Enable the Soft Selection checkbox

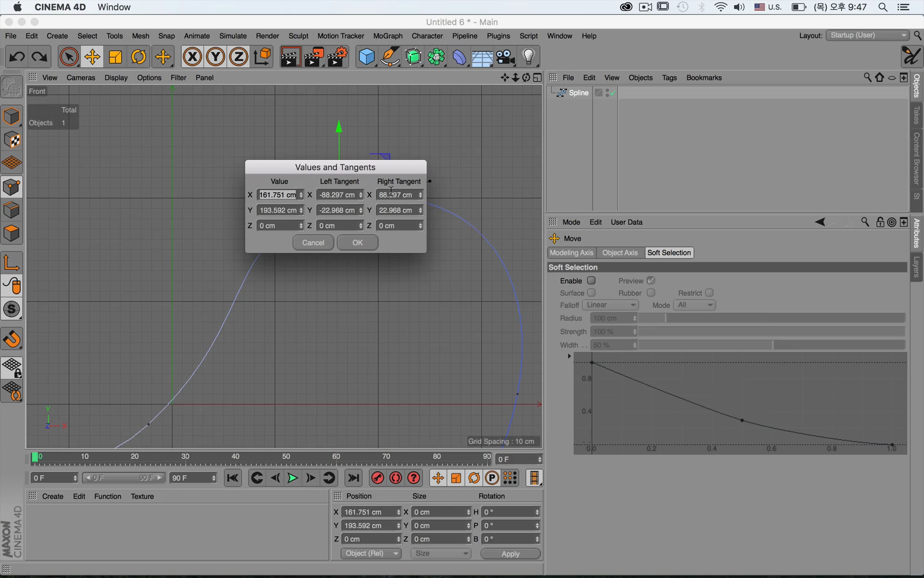pos(591,281)
